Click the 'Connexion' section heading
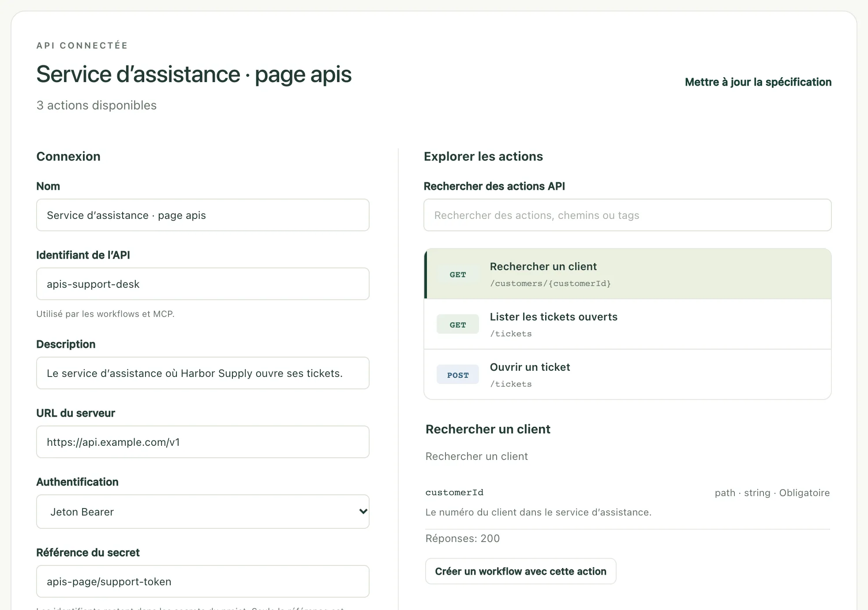Image resolution: width=868 pixels, height=610 pixels. 68,156
